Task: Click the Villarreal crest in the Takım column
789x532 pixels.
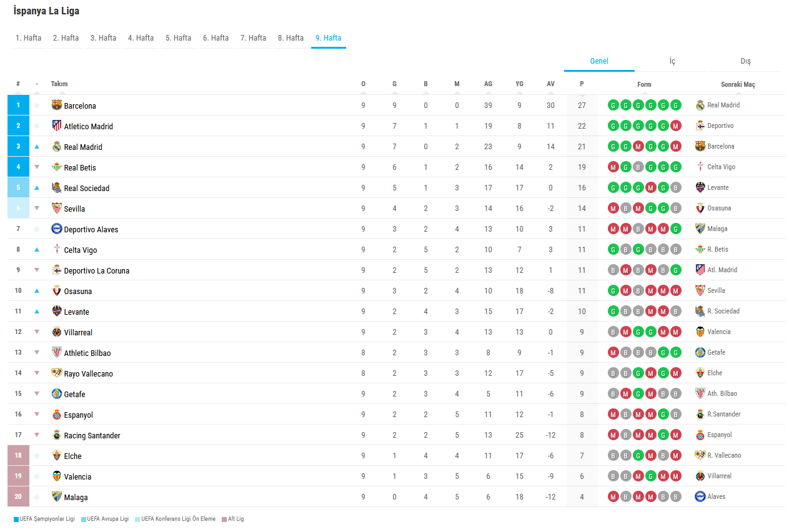Action: click(x=57, y=332)
